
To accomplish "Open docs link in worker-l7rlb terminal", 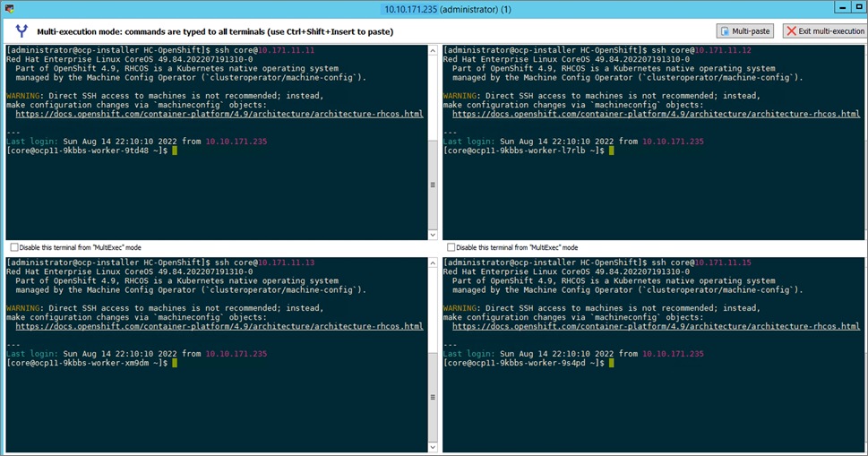I will 656,114.
